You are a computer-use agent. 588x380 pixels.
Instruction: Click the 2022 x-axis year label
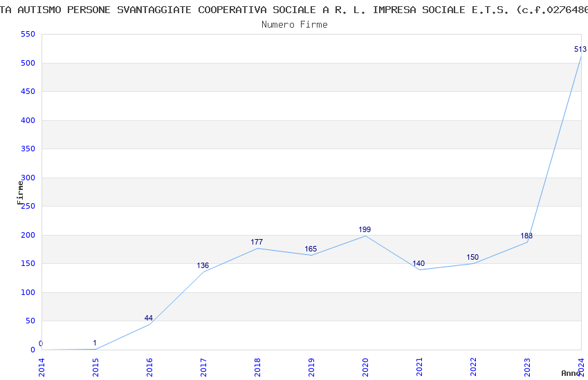pyautogui.click(x=473, y=368)
